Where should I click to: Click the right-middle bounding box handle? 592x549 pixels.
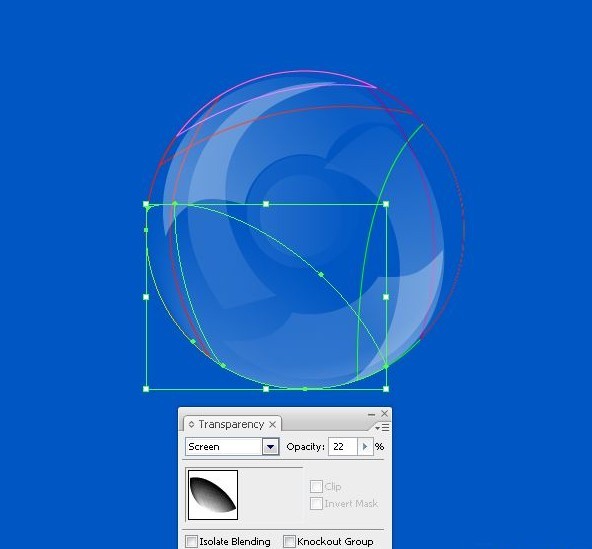(x=386, y=297)
